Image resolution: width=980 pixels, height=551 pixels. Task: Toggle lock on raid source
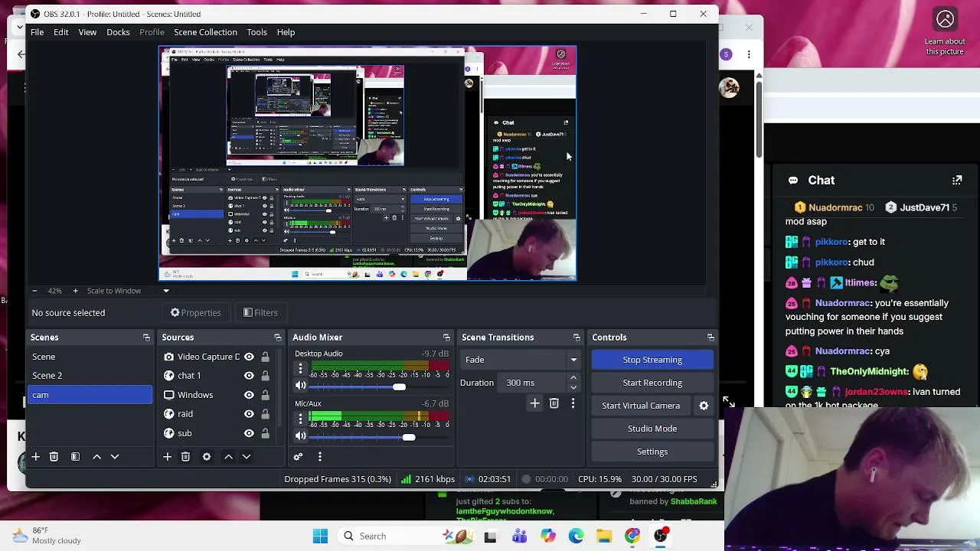(x=265, y=414)
